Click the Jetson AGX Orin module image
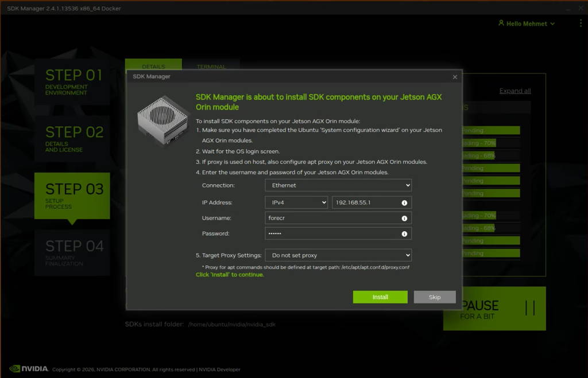The image size is (588, 378). tap(163, 119)
